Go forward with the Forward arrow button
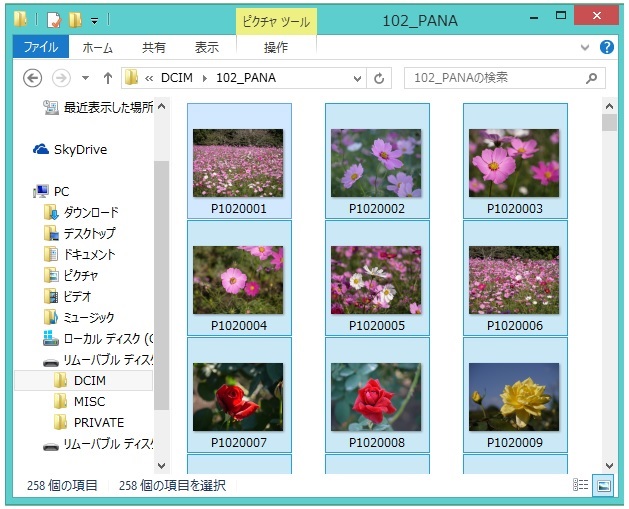The image size is (629, 509). coord(61,78)
